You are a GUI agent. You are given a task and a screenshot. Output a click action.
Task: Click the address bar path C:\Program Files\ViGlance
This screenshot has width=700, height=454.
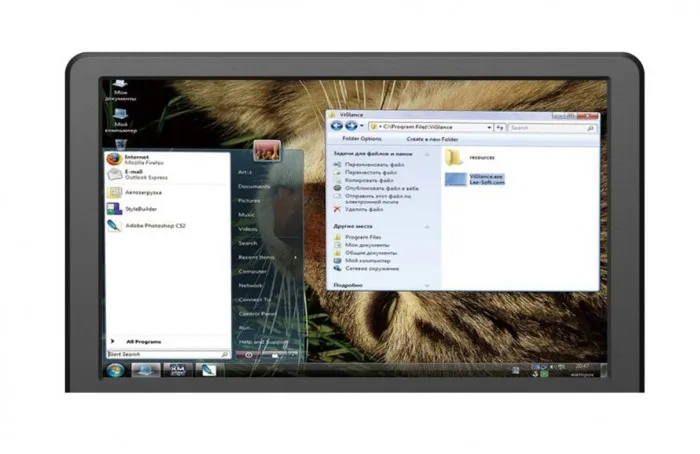pyautogui.click(x=418, y=127)
